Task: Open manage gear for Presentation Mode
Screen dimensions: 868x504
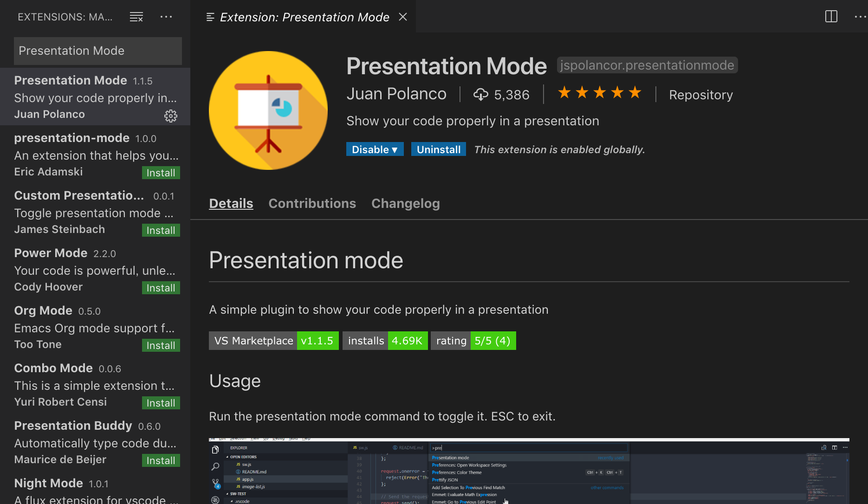Action: pos(171,116)
